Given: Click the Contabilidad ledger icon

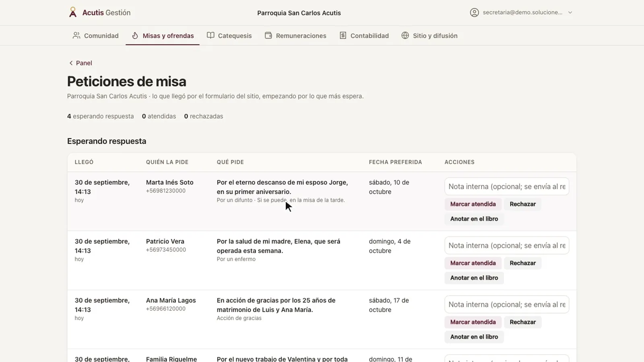Looking at the screenshot, I should tap(343, 35).
